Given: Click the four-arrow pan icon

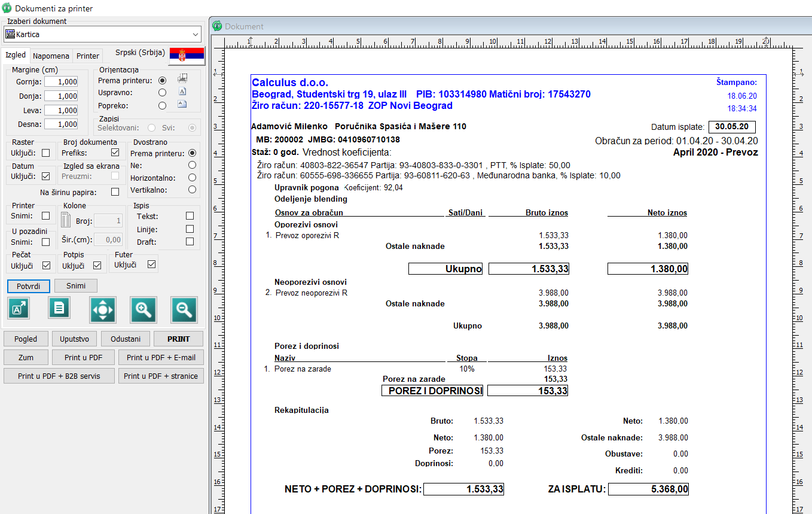Looking at the screenshot, I should point(102,309).
